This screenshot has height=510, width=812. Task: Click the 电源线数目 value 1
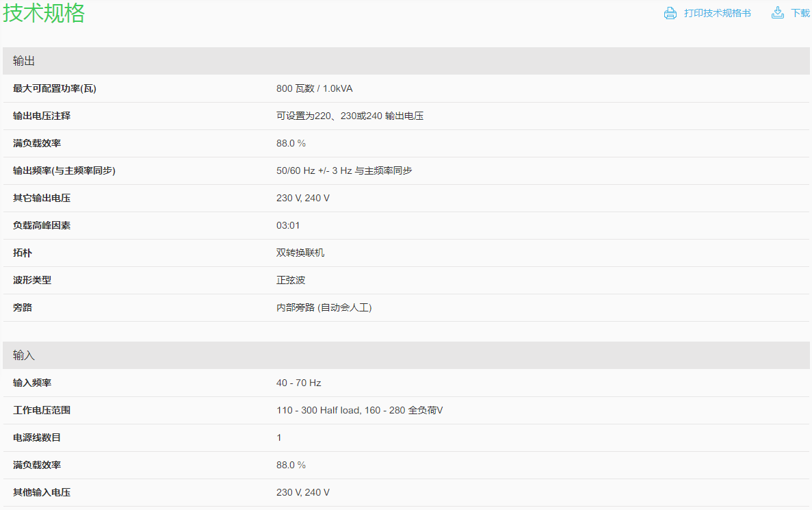click(x=279, y=437)
